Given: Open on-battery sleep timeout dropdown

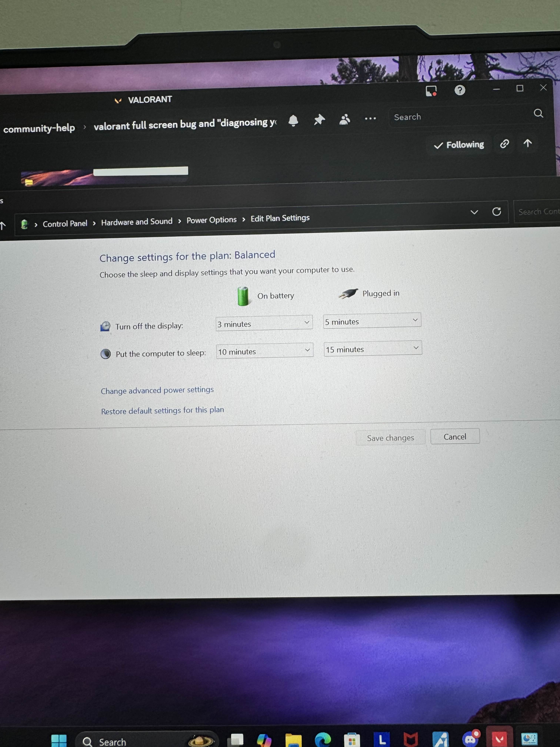Looking at the screenshot, I should tap(264, 351).
